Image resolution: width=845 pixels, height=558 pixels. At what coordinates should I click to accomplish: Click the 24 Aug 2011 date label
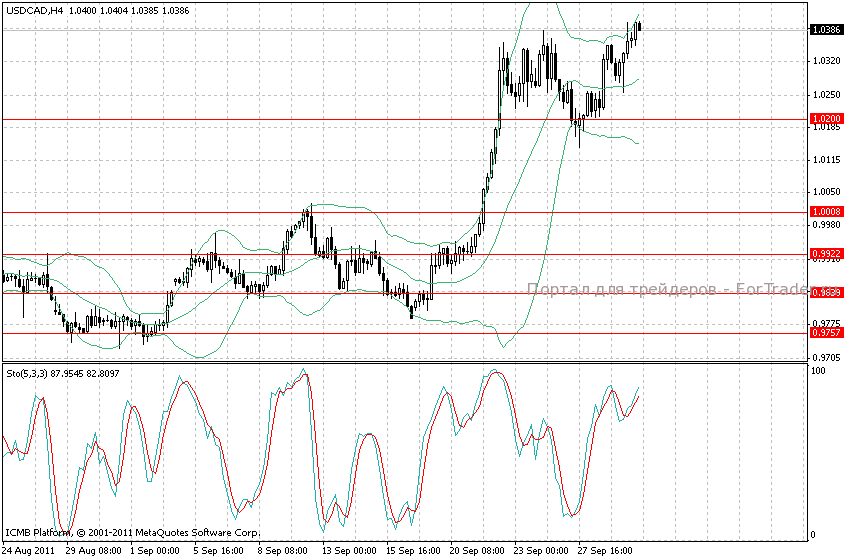tap(29, 551)
